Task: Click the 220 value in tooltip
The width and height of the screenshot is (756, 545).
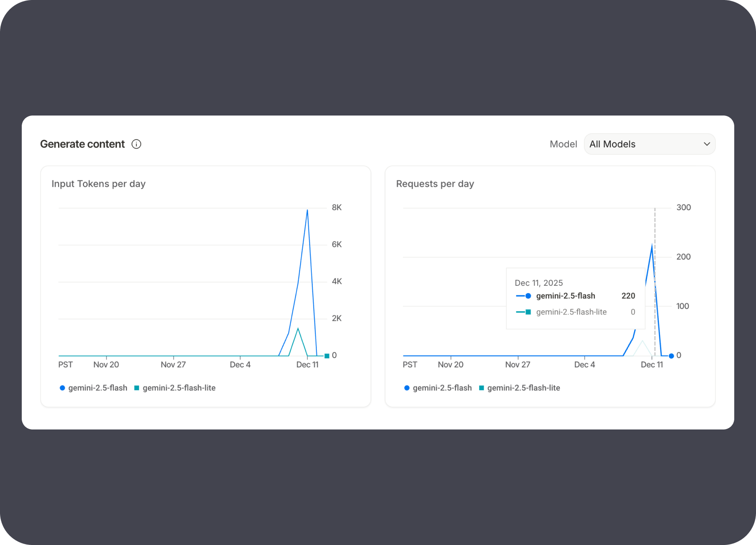Action: [628, 296]
